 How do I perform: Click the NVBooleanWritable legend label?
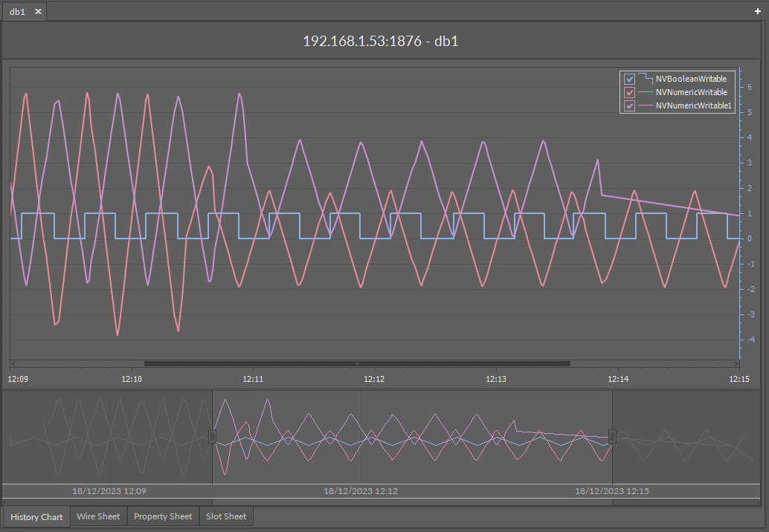click(x=691, y=79)
